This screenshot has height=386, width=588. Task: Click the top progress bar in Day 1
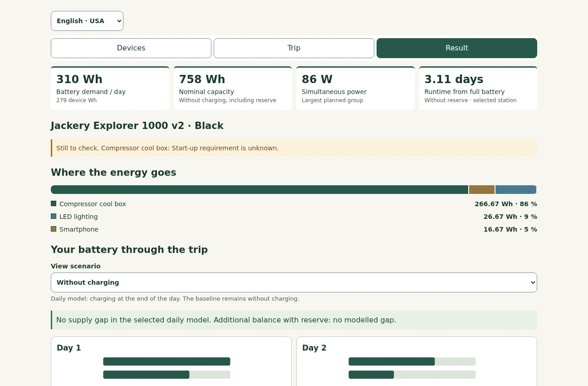click(x=167, y=361)
